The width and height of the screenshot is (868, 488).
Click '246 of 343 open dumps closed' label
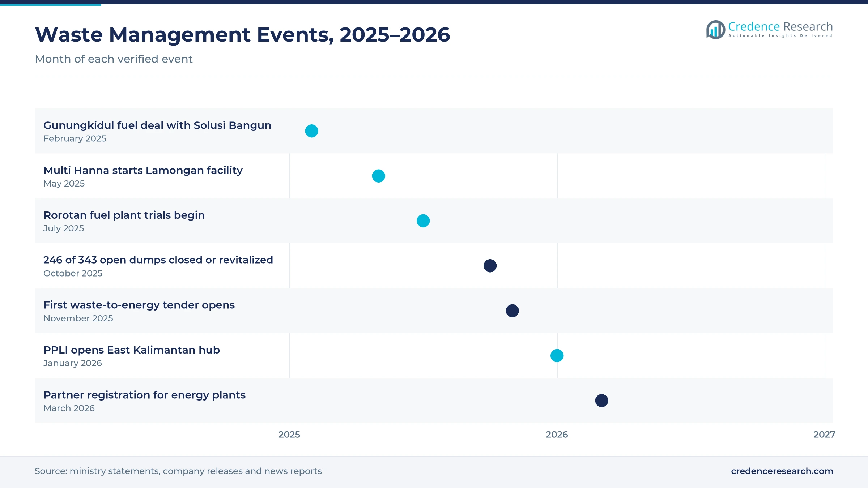pyautogui.click(x=158, y=260)
